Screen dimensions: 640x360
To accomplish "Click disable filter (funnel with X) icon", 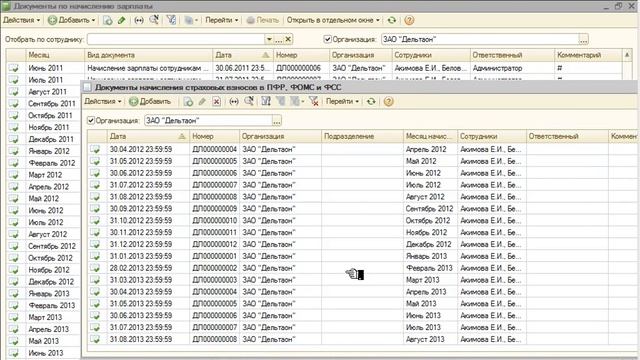I will point(313,102).
